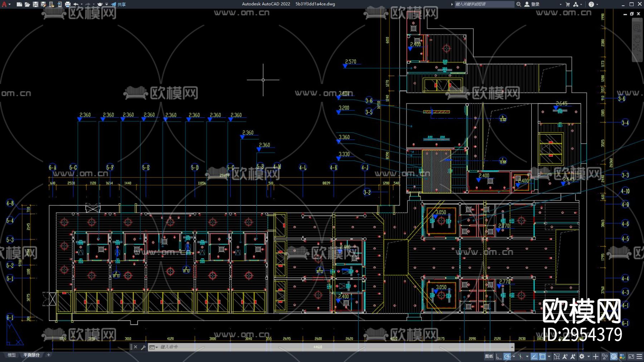644x362 pixels.
Task: Click the navigation wheel in the nav bar
Action: (x=637, y=28)
